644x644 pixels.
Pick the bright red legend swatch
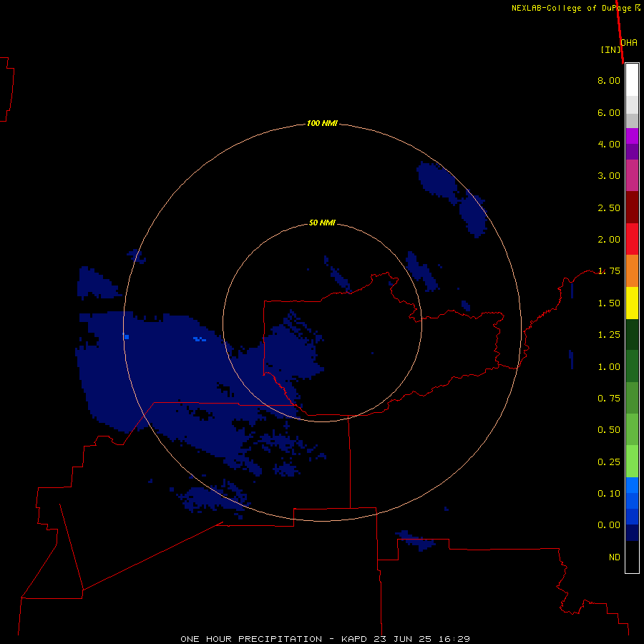click(x=632, y=239)
